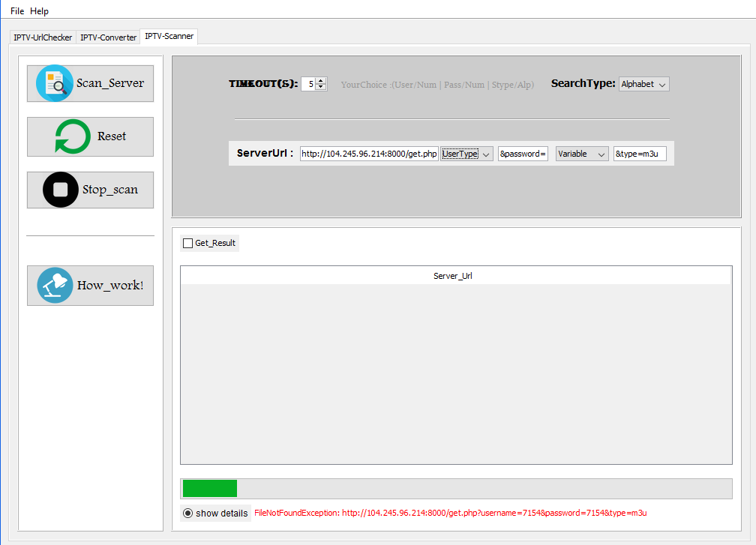Select the IPTV-Scanner tab
756x545 pixels.
tap(169, 36)
